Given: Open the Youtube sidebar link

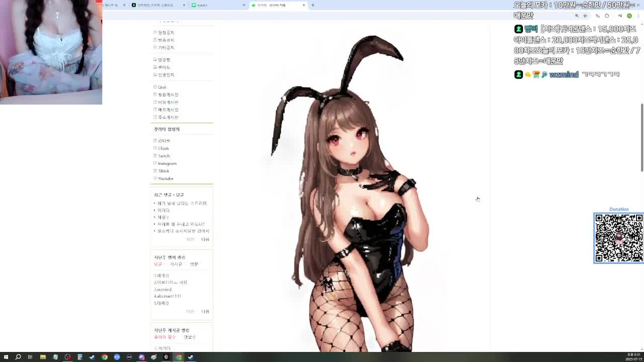Looking at the screenshot, I should (166, 178).
